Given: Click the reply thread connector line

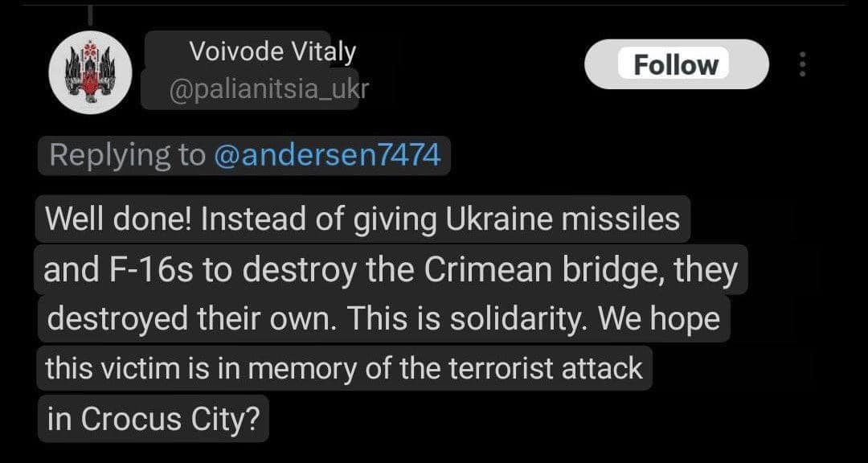Looking at the screenshot, I should 88,14.
